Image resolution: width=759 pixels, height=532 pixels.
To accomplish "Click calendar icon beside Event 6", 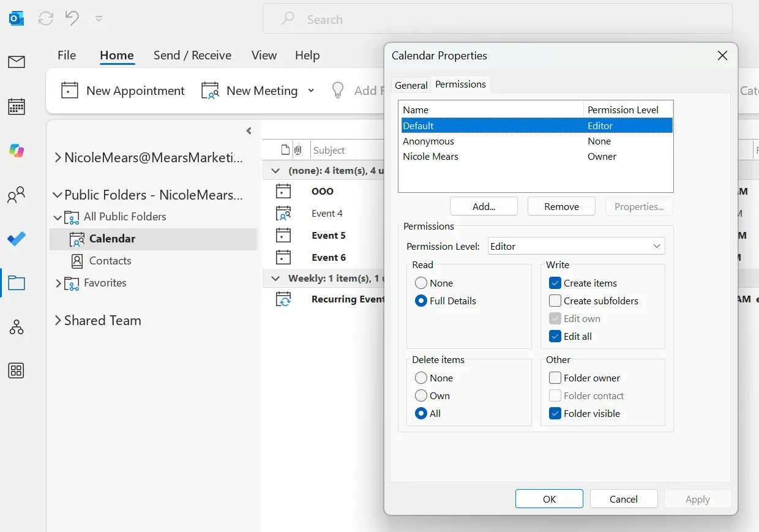I will (283, 257).
